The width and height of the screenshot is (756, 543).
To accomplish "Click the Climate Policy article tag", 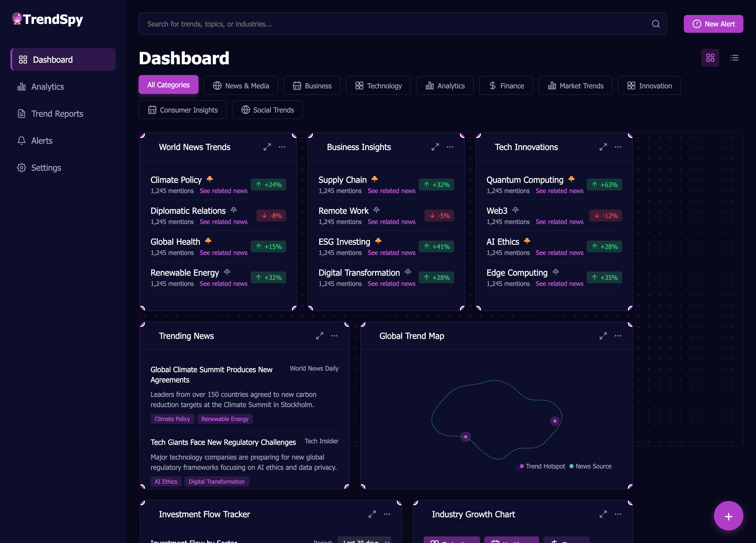I will (x=172, y=419).
